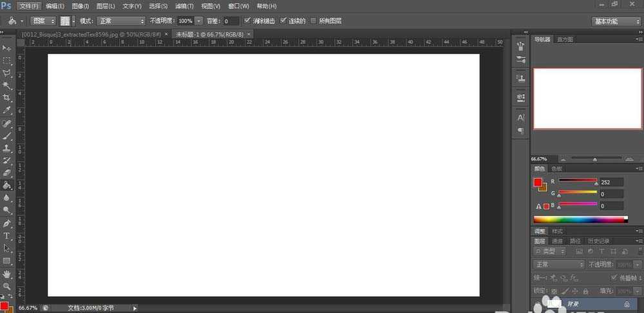This screenshot has height=313, width=644.
Task: Select the Move tool
Action: (x=7, y=48)
